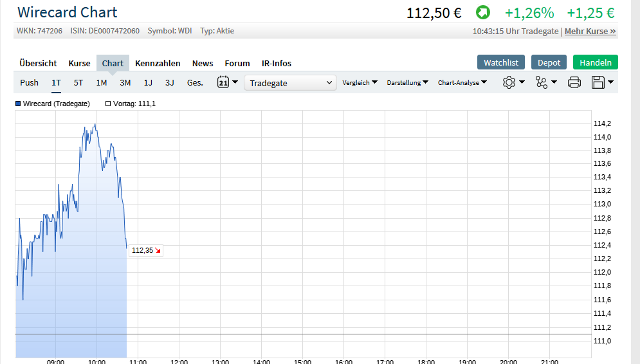640x364 pixels.
Task: Expand the Vergleich dropdown
Action: coord(360,82)
